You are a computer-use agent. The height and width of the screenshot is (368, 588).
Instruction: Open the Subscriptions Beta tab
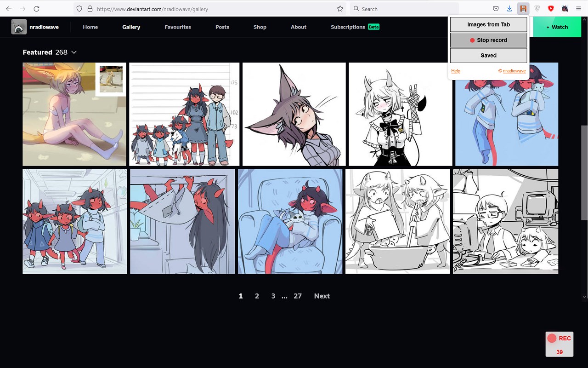pyautogui.click(x=355, y=27)
